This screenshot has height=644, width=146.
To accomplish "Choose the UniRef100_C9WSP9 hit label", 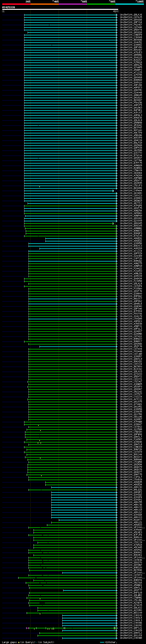I will coord(131,35).
